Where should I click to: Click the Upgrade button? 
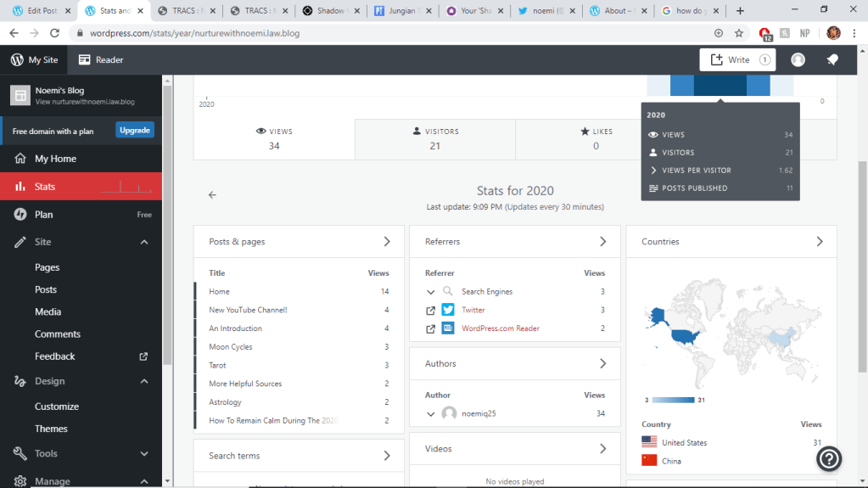click(135, 131)
